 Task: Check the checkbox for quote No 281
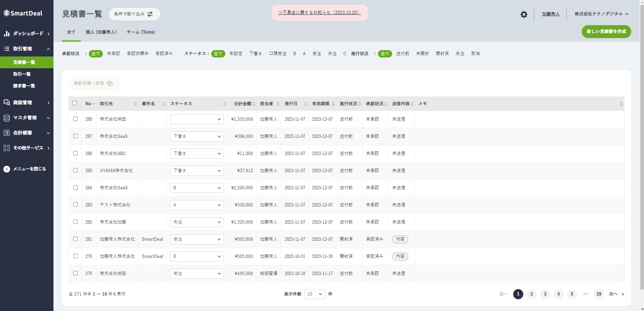point(75,239)
